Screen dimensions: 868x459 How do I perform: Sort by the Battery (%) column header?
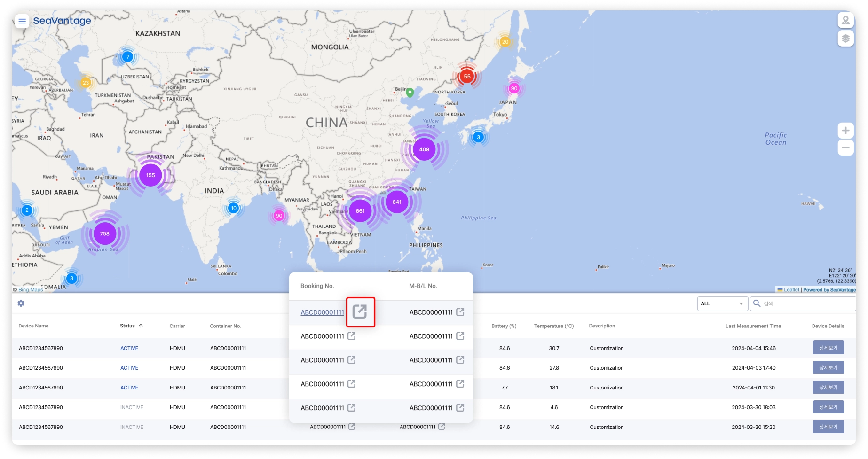504,326
